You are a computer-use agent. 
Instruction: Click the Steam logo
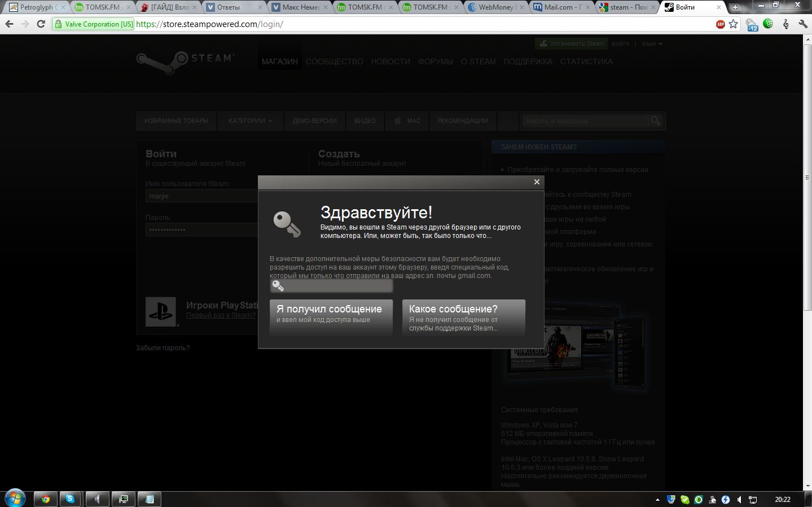coord(185,62)
